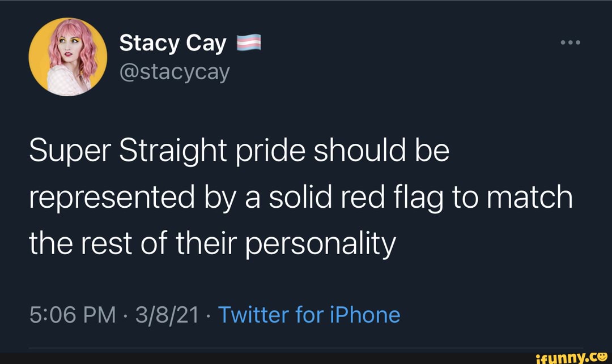This screenshot has height=364, width=612.
Task: Click the @stacycay handle
Action: tap(175, 72)
